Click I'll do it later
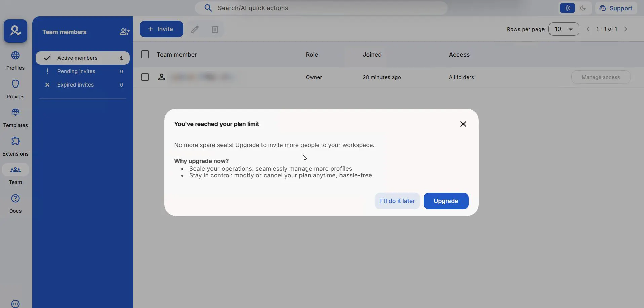The height and width of the screenshot is (308, 644). pyautogui.click(x=398, y=201)
